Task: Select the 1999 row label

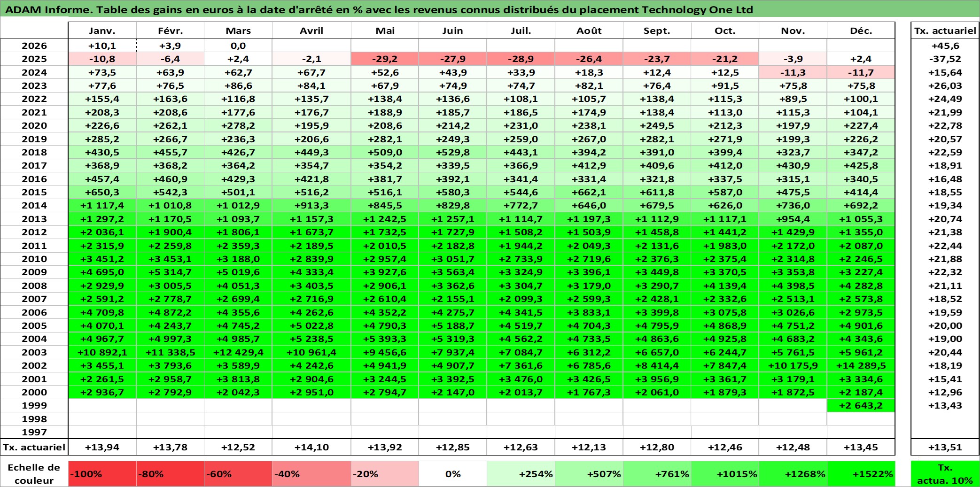Action: (x=34, y=405)
